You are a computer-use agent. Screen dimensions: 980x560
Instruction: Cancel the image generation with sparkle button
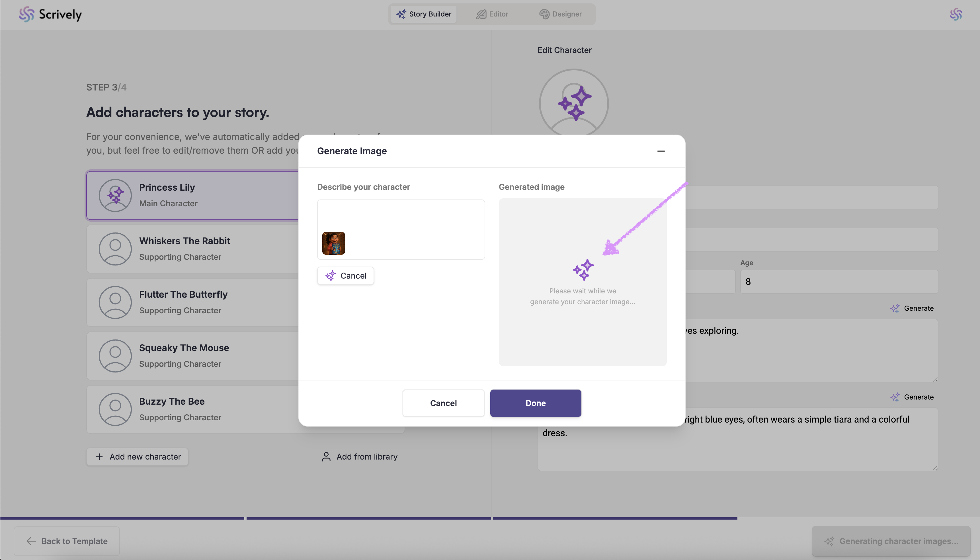[345, 276]
